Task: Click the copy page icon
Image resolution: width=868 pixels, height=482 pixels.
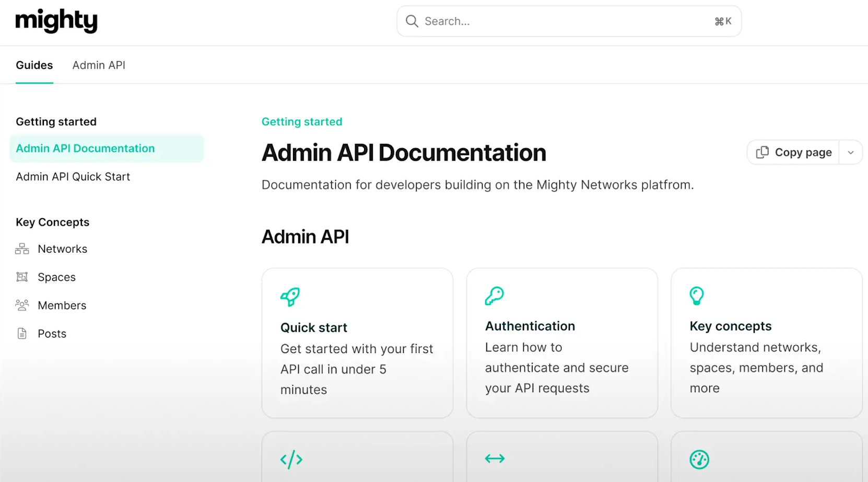Action: pyautogui.click(x=763, y=152)
